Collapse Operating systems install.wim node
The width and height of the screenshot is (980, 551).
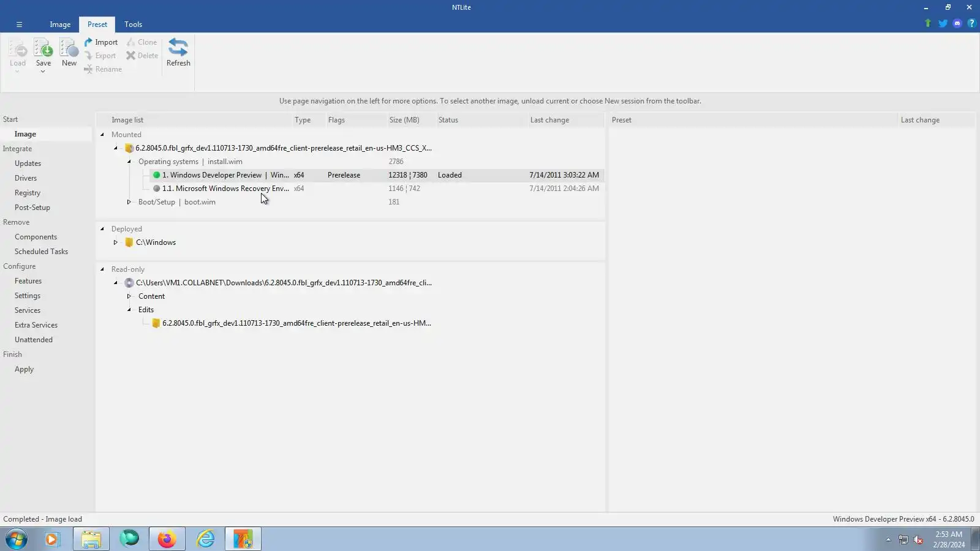pyautogui.click(x=129, y=162)
